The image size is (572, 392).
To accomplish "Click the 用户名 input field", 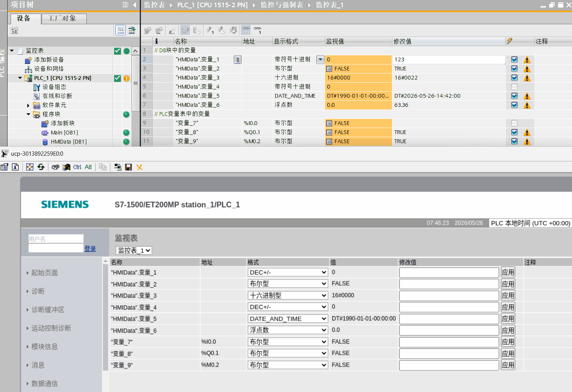I will pyautogui.click(x=56, y=239).
